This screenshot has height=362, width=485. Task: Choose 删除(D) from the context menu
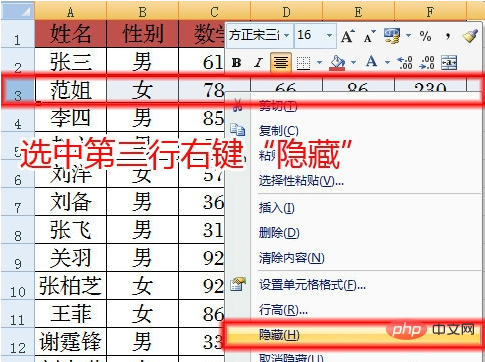(x=279, y=233)
